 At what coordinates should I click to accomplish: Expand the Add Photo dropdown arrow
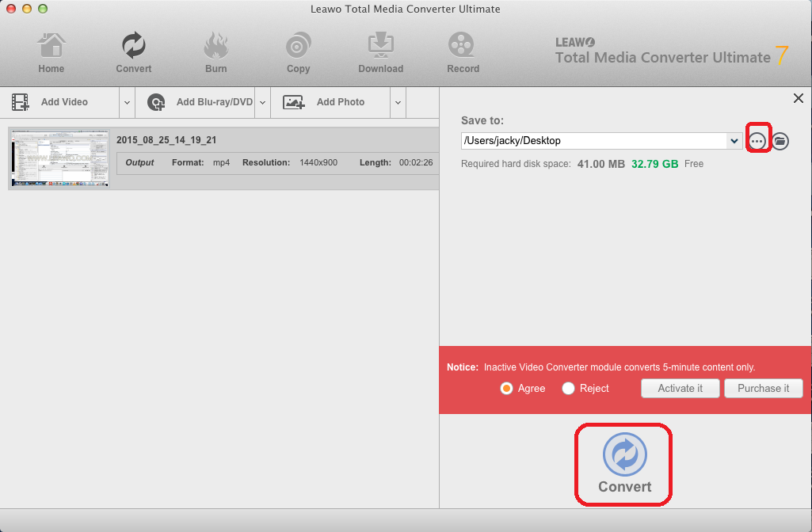click(x=398, y=102)
